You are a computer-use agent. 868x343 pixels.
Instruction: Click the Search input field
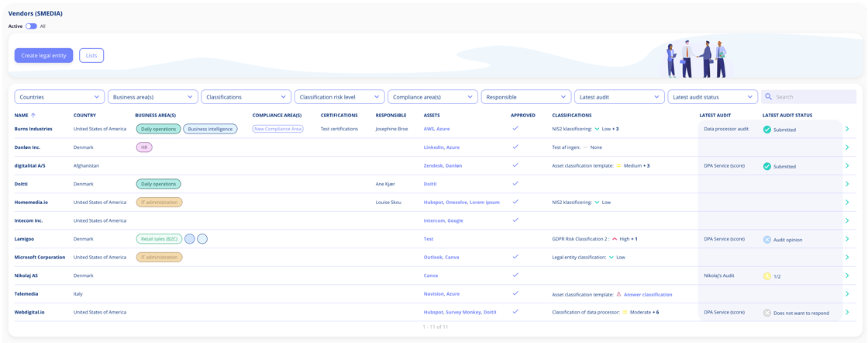[809, 97]
